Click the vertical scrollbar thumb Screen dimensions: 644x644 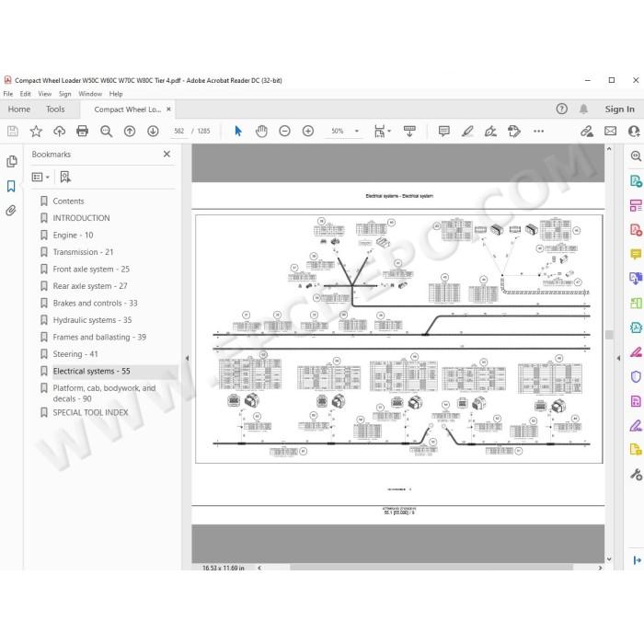pos(609,335)
